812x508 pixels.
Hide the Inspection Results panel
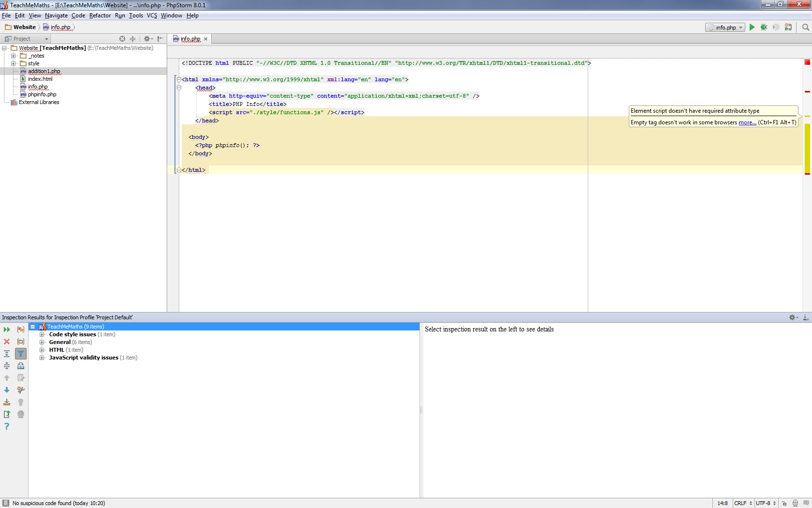click(805, 317)
